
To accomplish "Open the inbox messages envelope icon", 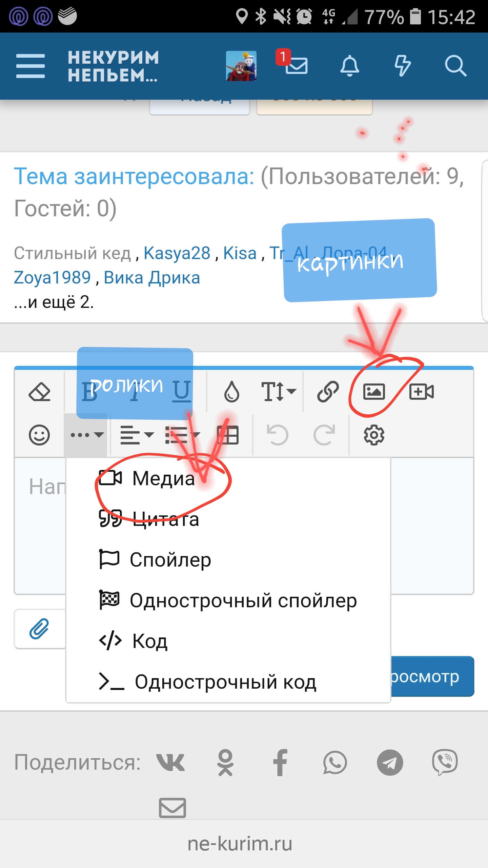I will point(296,66).
